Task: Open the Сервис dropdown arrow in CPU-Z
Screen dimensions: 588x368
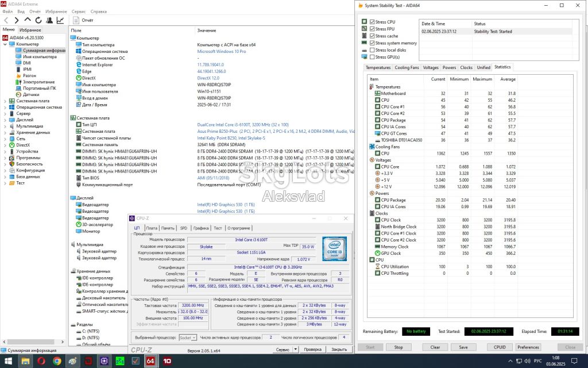Action: coord(296,349)
